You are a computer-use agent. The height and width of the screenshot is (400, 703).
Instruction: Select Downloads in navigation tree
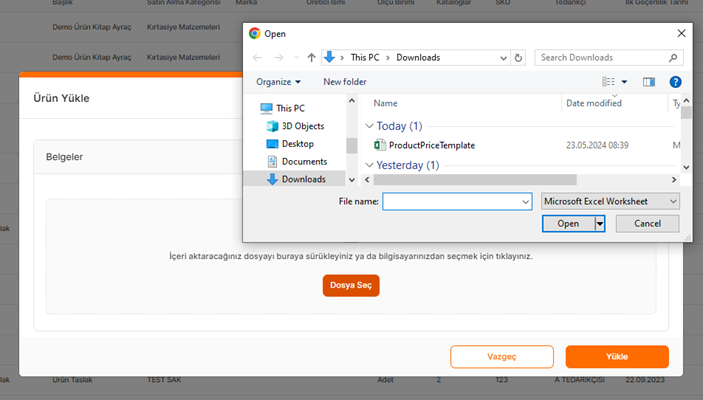[304, 179]
